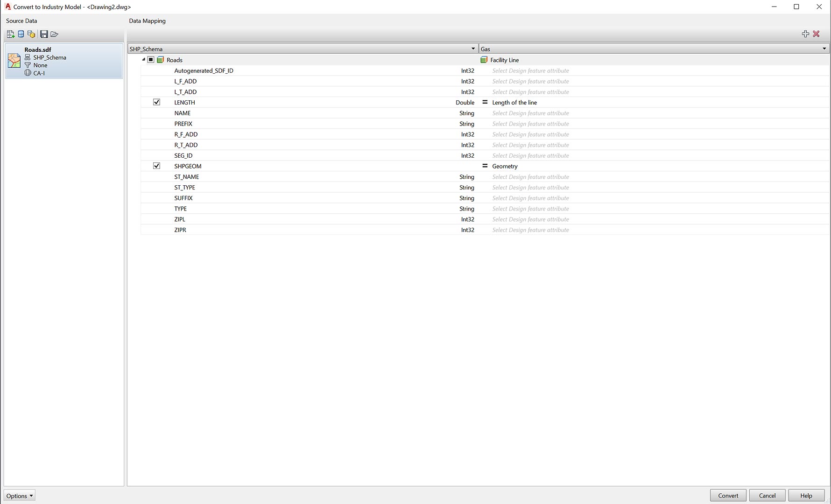Click the database with yellow cube icon
Image resolution: width=831 pixels, height=504 pixels.
pos(31,34)
